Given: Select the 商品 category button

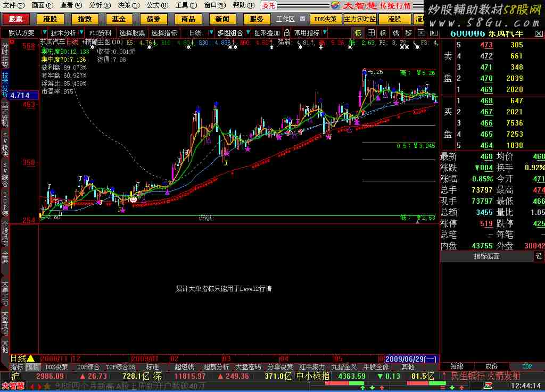Looking at the screenshot, I should 188,19.
